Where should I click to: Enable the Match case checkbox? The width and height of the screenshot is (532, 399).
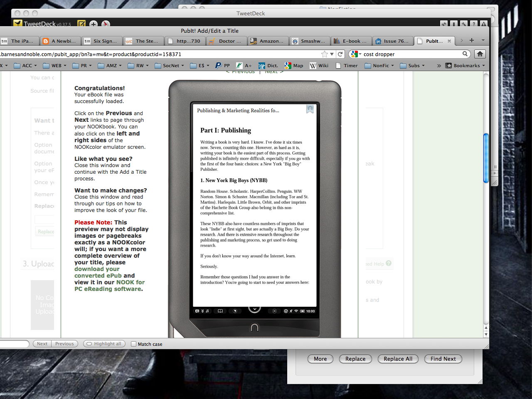click(x=133, y=344)
